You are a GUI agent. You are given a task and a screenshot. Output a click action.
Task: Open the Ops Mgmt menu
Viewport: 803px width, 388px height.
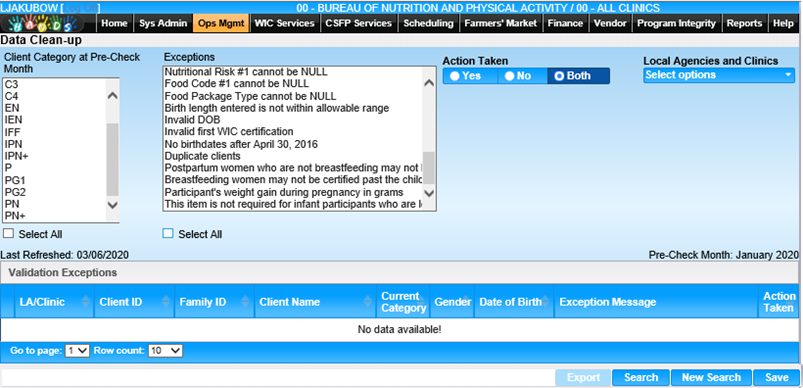pyautogui.click(x=221, y=24)
